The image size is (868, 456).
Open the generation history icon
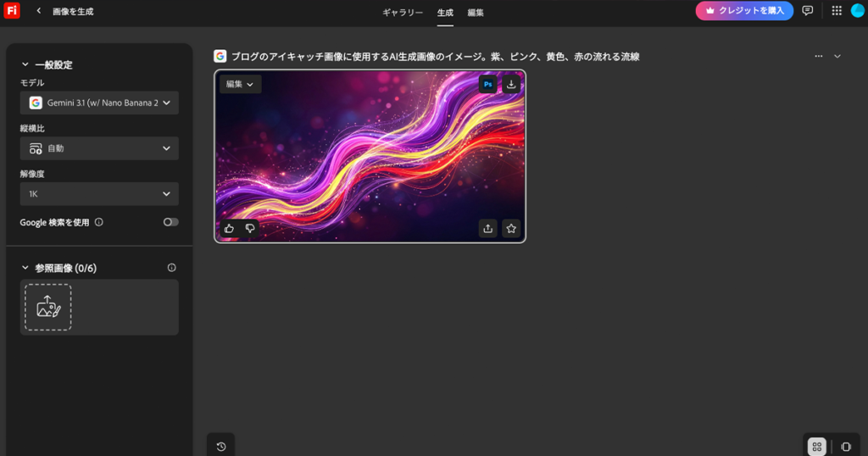221,446
